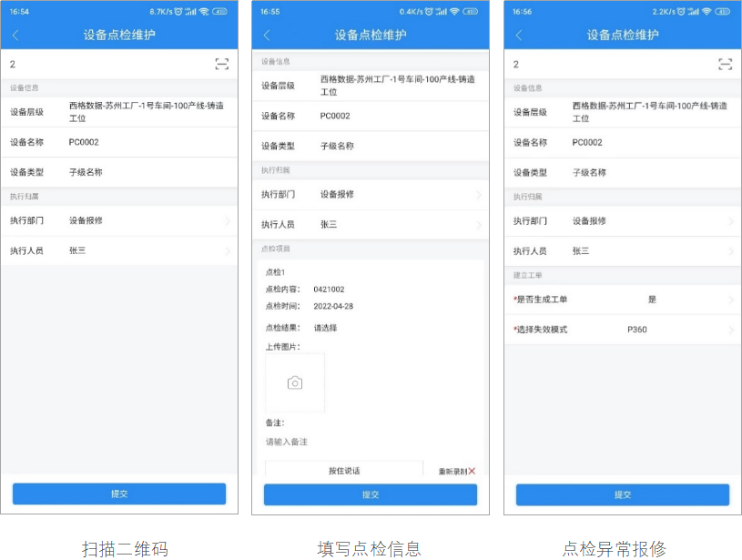742x560 pixels.
Task: Tap the camera icon under 上传图片
Action: [x=295, y=383]
